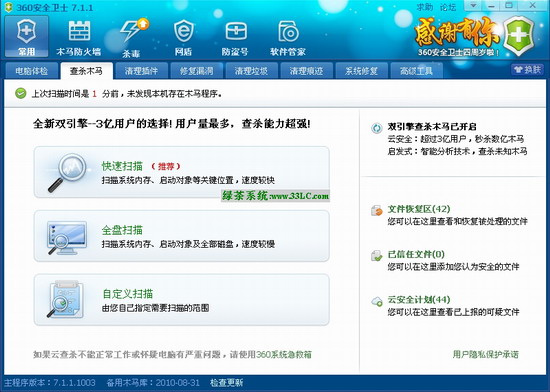This screenshot has height=392, width=550.
Task: Click the 换肤 skin change button
Action: (x=527, y=69)
